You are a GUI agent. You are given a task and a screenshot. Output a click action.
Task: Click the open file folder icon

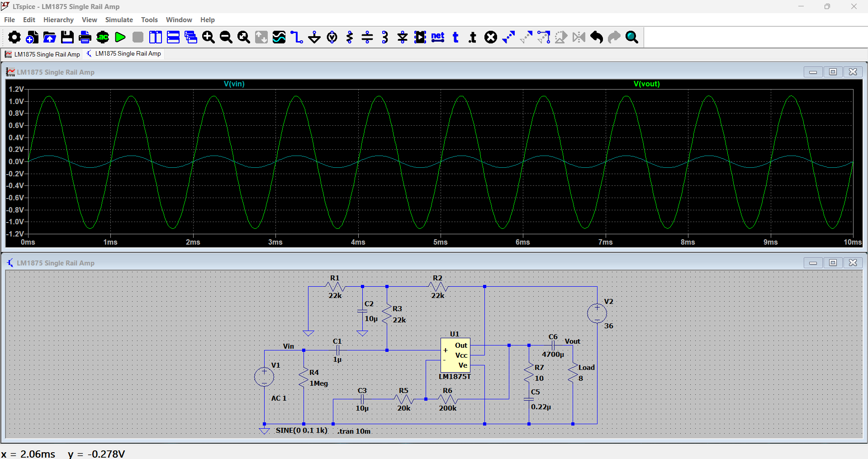click(50, 37)
